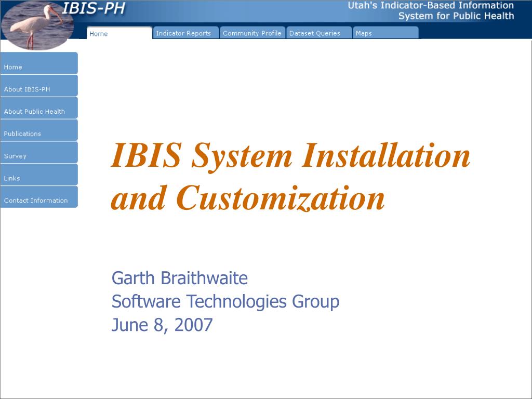Click the Garth Braithwaite author name
This screenshot has height=399, width=532.
(x=179, y=278)
